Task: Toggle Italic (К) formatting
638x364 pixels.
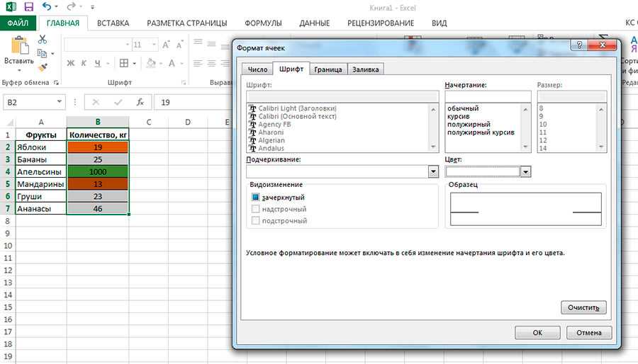Action: pyautogui.click(x=84, y=63)
